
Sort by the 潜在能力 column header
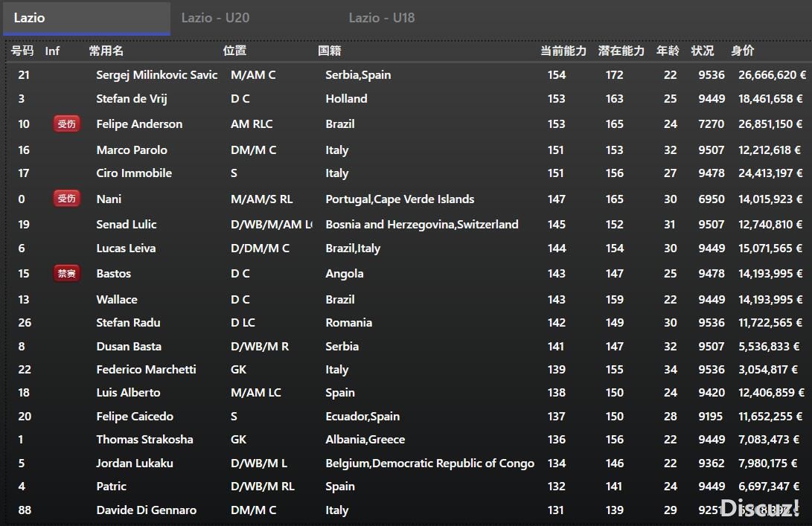pyautogui.click(x=621, y=51)
